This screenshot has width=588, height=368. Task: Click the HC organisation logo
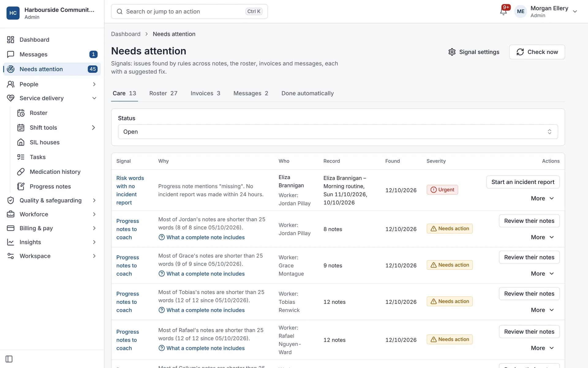click(x=13, y=13)
